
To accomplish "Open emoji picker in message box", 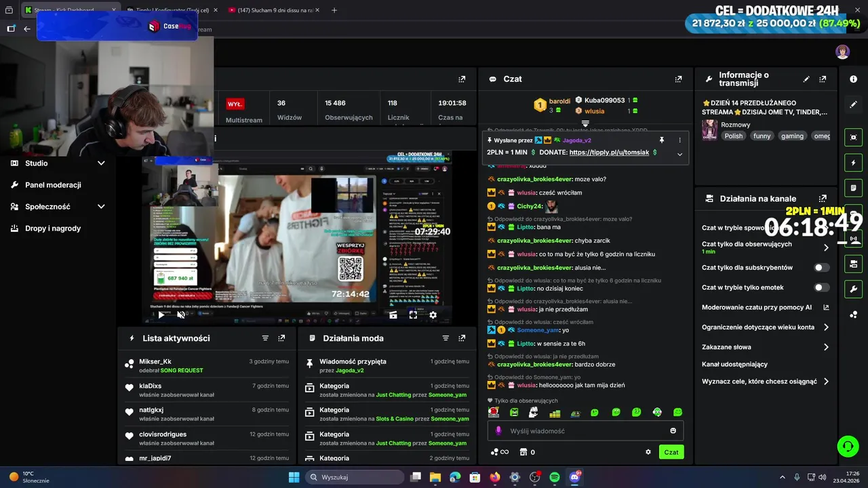I will (x=673, y=431).
